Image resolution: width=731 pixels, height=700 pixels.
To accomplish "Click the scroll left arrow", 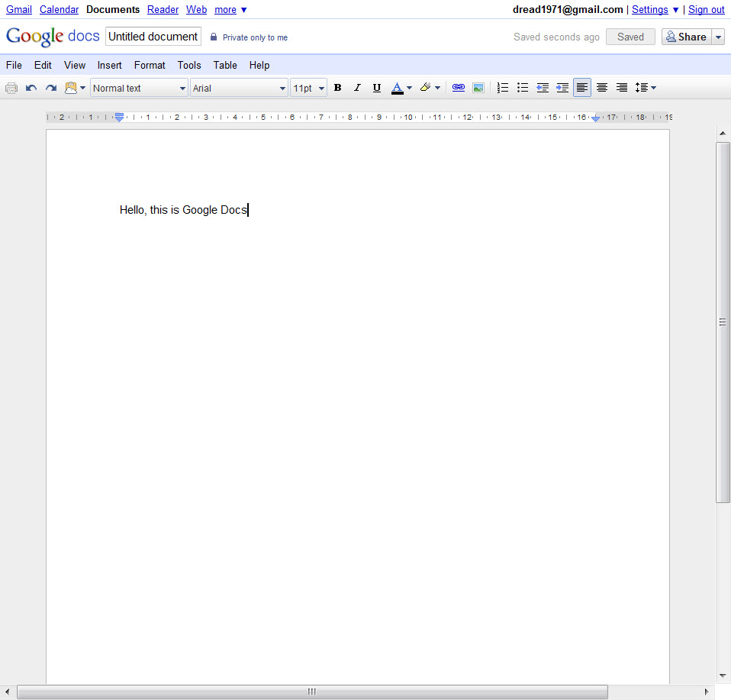I will pos(7,692).
